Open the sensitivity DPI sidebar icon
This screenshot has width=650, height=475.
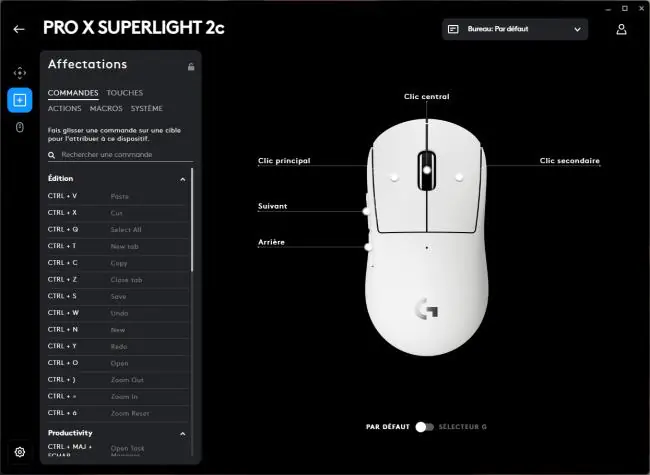[x=19, y=73]
